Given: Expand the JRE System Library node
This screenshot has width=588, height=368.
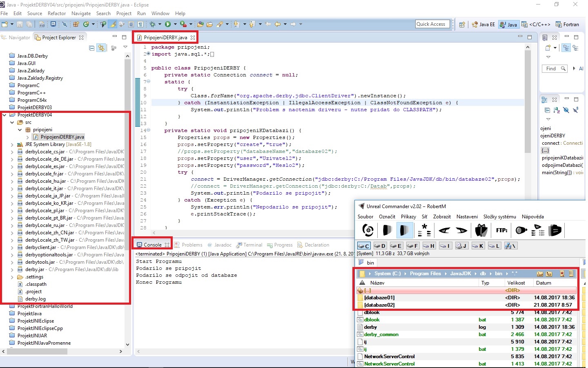Looking at the screenshot, I should click(12, 144).
